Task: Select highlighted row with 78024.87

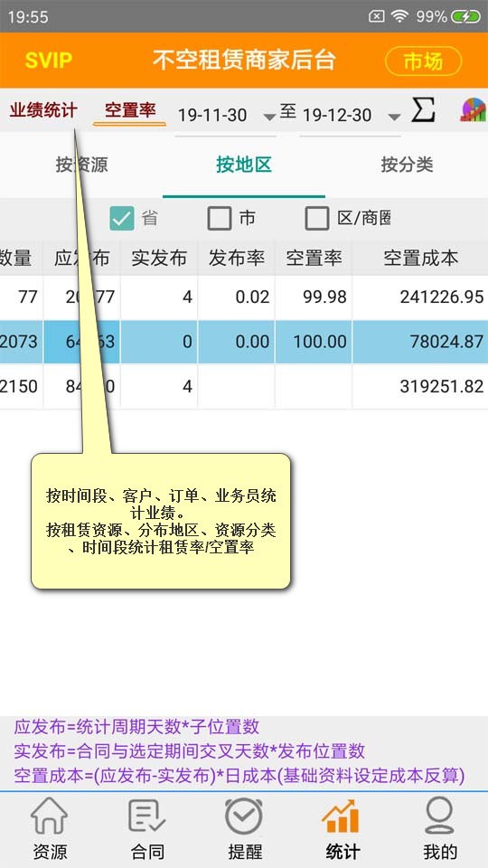Action: tap(244, 341)
